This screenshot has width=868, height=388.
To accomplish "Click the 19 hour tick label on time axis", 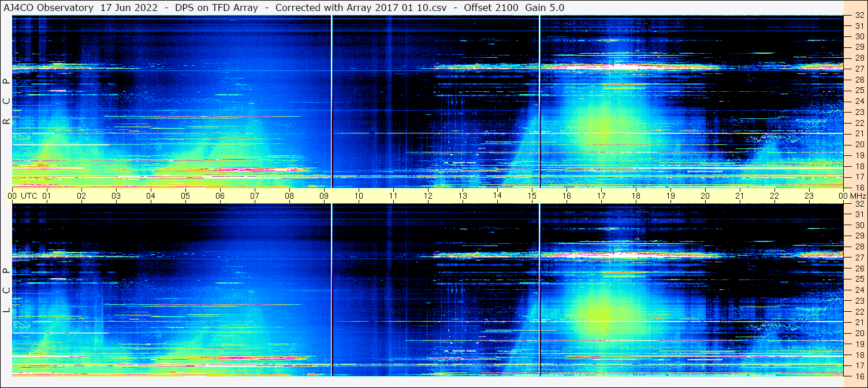I will click(x=670, y=196).
